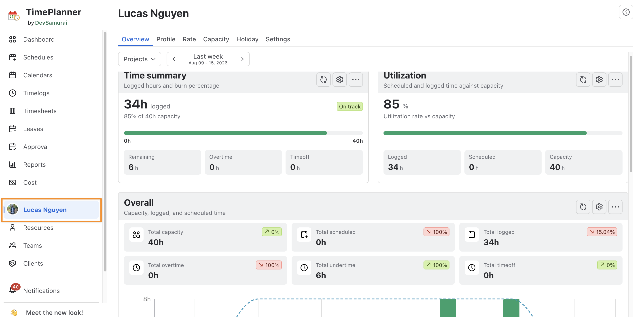The height and width of the screenshot is (322, 644).
Task: Open Time summary more options menu
Action: tap(356, 80)
